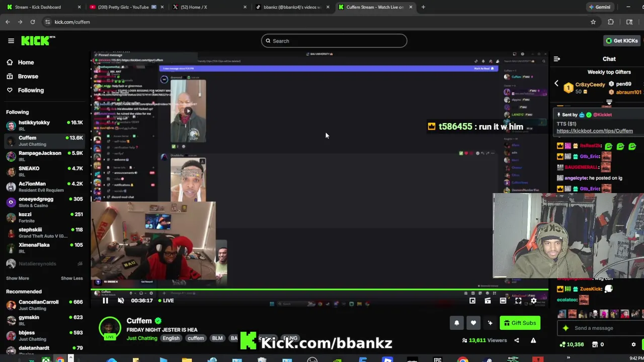This screenshot has width=644, height=362.
Task: Open the Just Chatting category link
Action: pos(142,338)
